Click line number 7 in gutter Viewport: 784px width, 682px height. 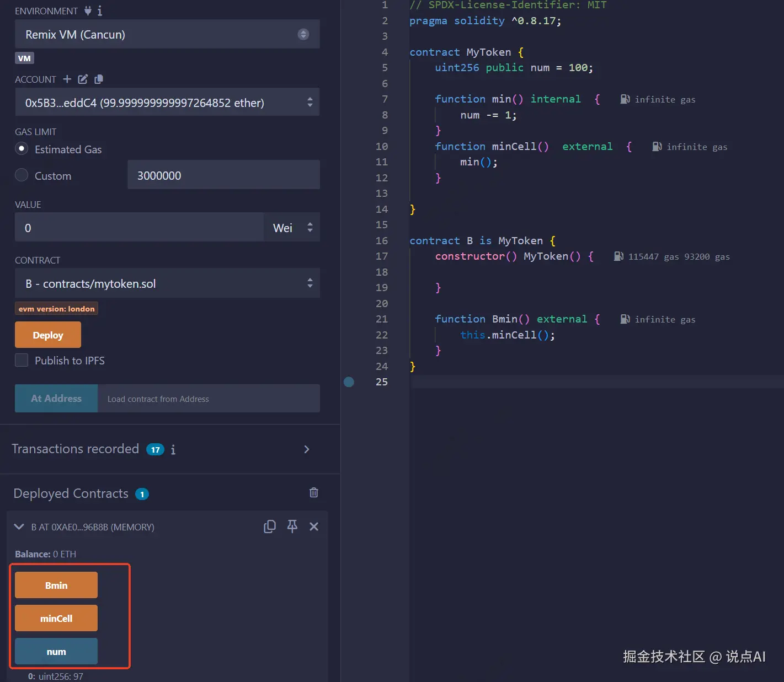[385, 99]
